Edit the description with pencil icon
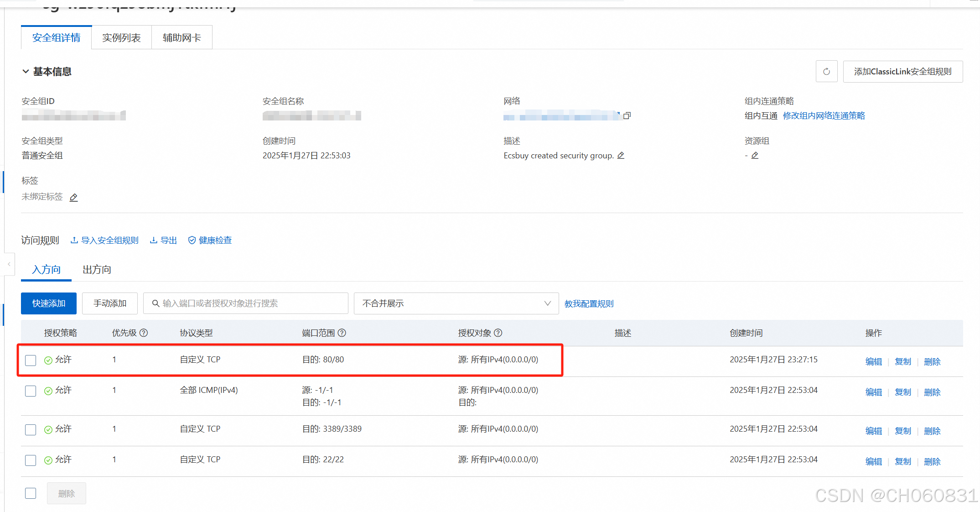 click(621, 156)
